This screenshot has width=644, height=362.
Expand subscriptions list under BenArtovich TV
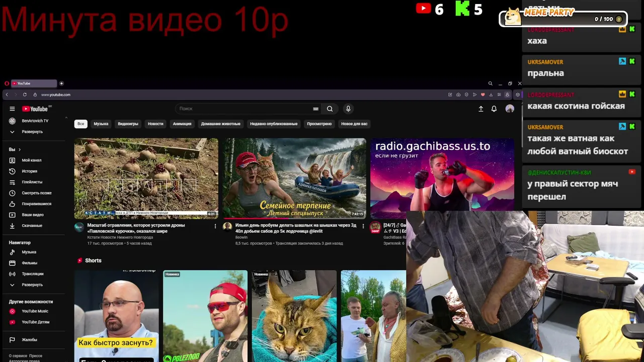click(26, 132)
